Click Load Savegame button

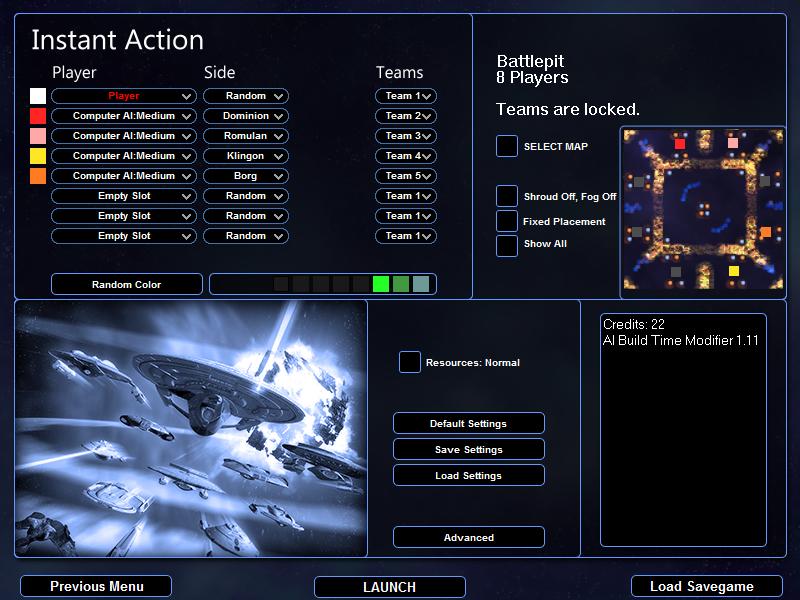click(707, 586)
